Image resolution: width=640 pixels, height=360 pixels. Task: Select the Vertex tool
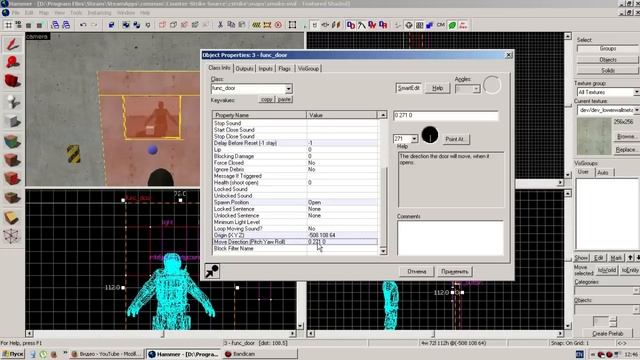tap(12, 236)
